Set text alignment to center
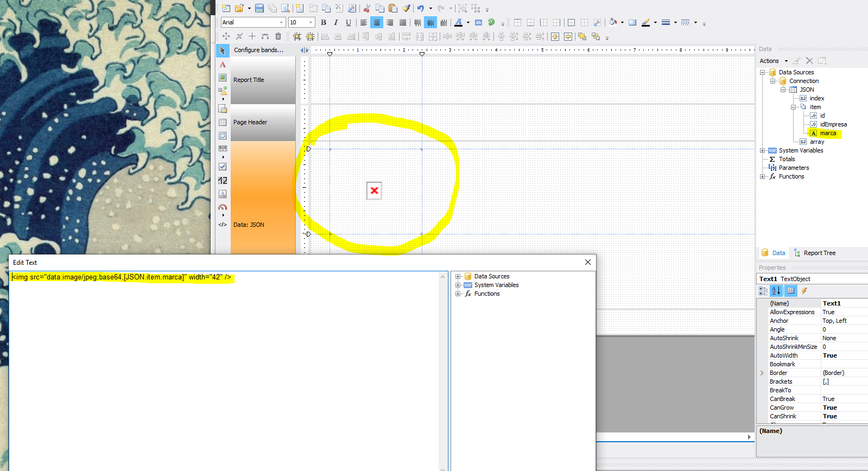The height and width of the screenshot is (471, 868). (377, 22)
